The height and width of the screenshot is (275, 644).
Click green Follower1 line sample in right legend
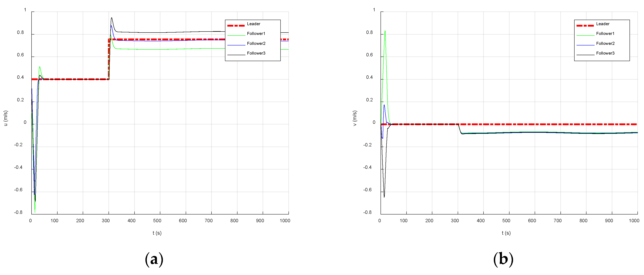tap(585, 36)
